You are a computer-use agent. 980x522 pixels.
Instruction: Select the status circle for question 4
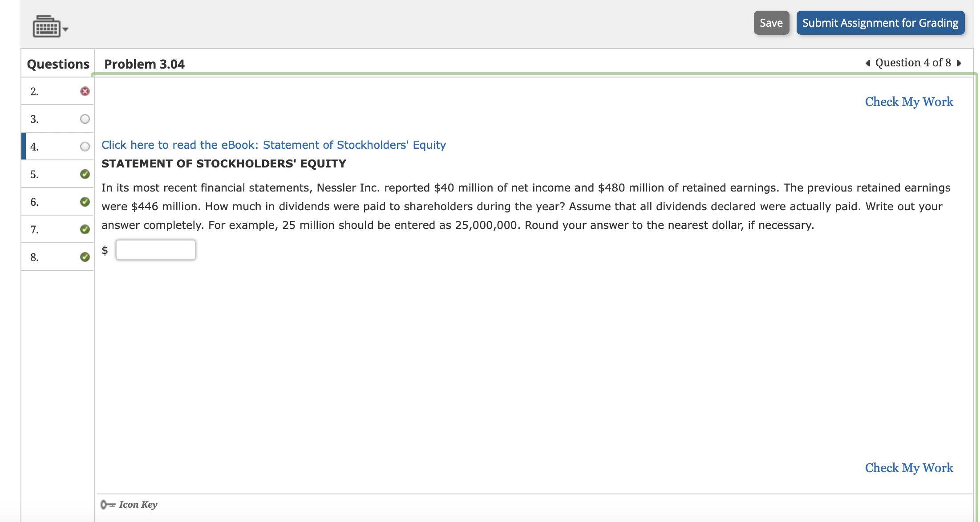[84, 146]
